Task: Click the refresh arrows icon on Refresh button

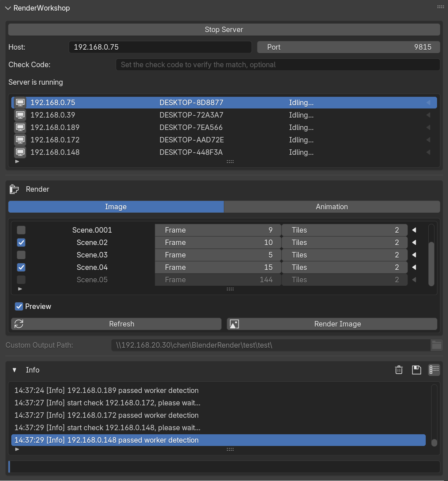Action: click(18, 324)
